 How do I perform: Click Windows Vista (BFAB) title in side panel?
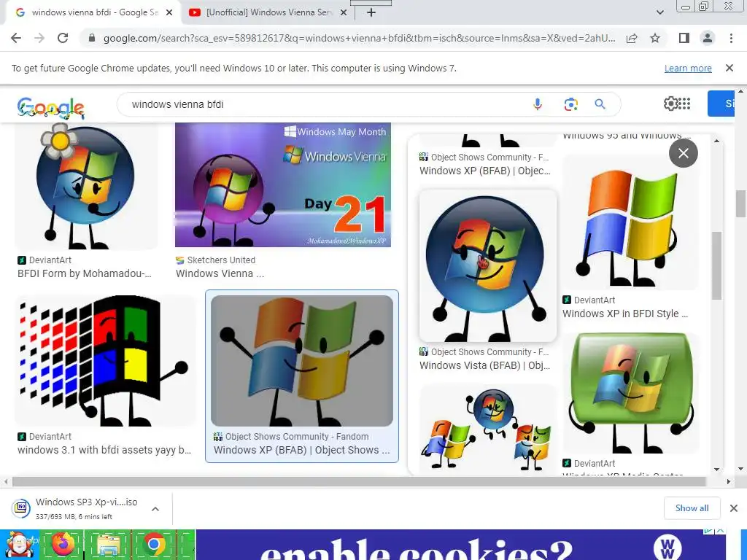[x=484, y=365]
